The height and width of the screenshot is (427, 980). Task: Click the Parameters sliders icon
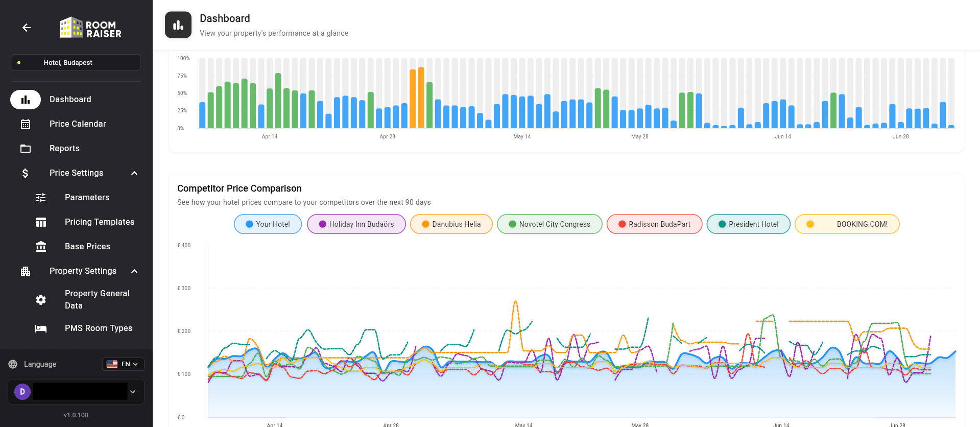(x=41, y=198)
